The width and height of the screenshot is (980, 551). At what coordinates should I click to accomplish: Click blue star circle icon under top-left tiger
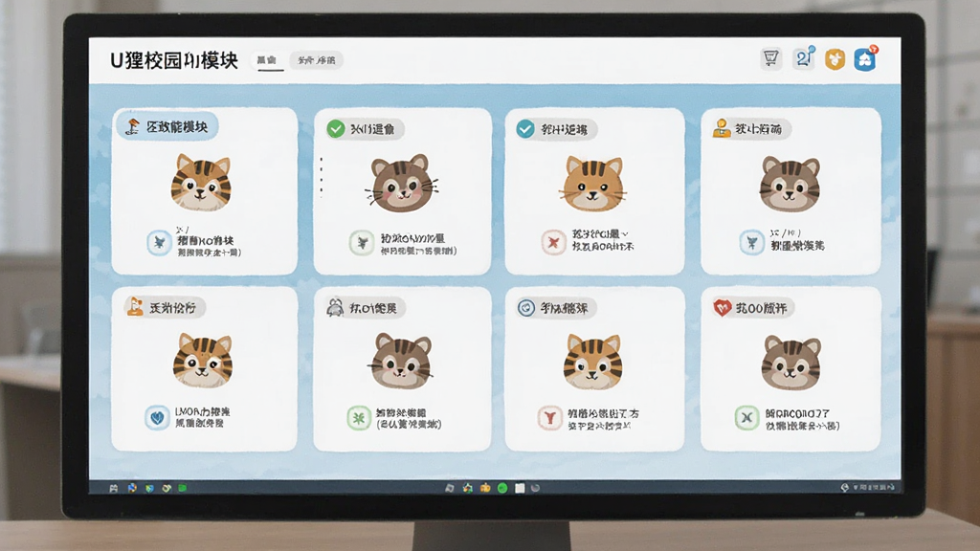point(159,242)
